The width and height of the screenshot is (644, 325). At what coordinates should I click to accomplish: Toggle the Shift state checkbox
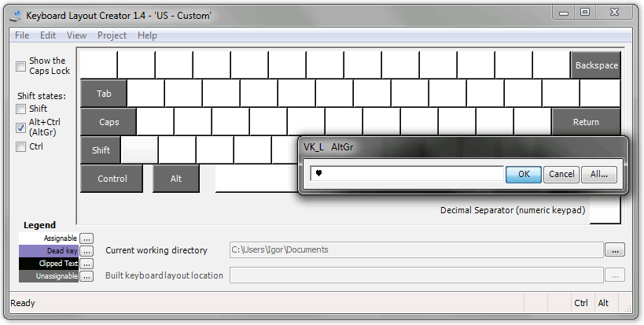[x=20, y=109]
